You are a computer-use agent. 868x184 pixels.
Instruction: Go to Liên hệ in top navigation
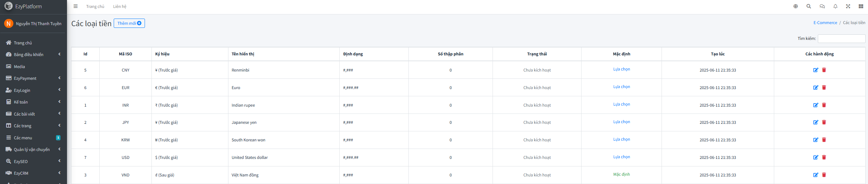coord(120,7)
